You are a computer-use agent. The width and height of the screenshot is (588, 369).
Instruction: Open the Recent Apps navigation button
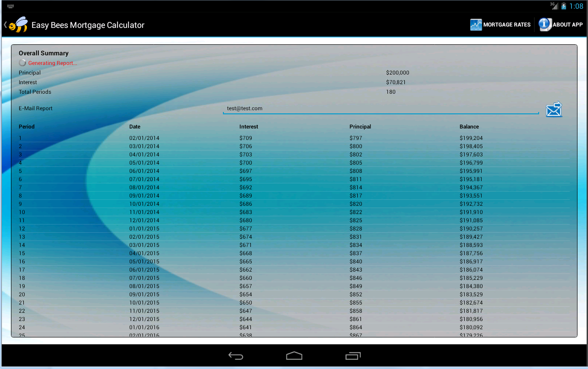pos(353,356)
